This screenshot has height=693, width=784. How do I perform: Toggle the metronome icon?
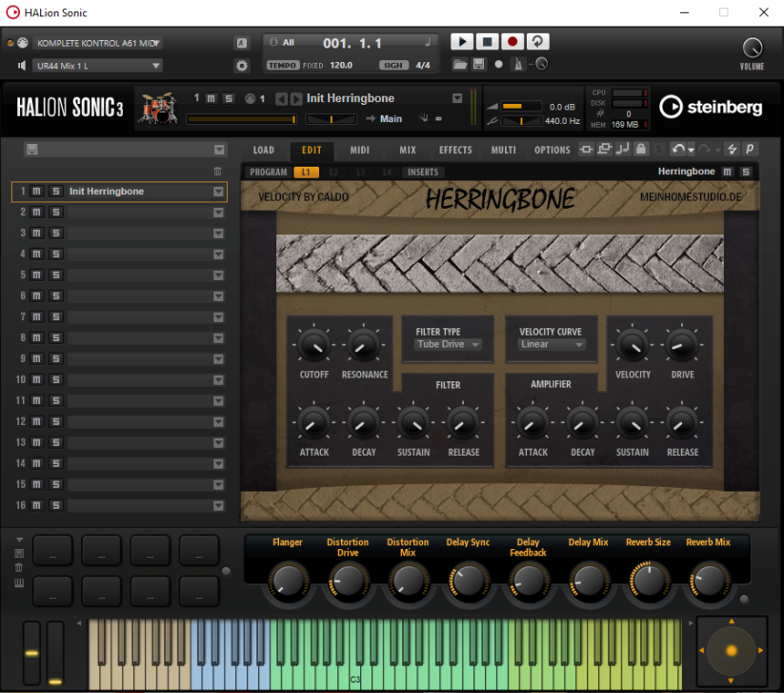click(517, 65)
